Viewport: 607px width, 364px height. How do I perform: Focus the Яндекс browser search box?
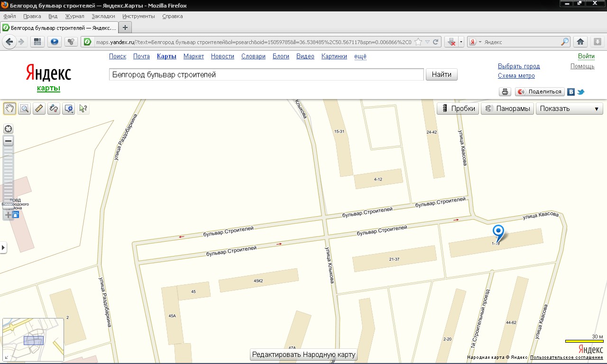coord(522,42)
